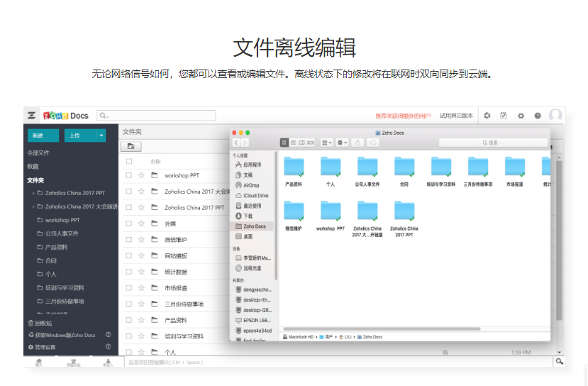The width and height of the screenshot is (588, 386).
Task: Check the 三月份待做事项 row checkbox
Action: [x=129, y=304]
